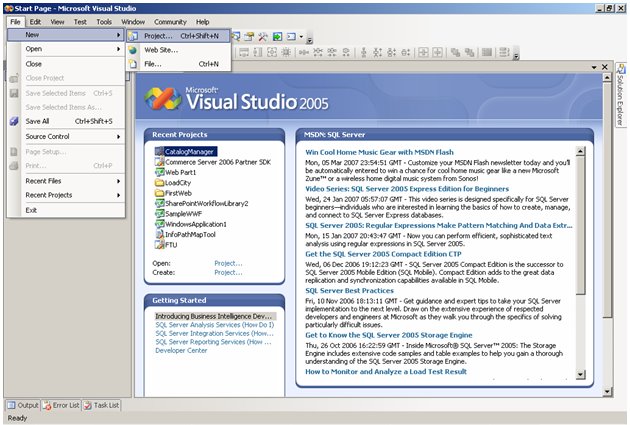630x425 pixels.
Task: Click the Make Same Width layout icon
Action: (244, 52)
